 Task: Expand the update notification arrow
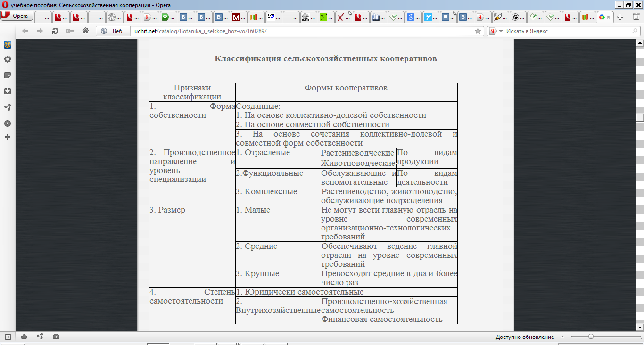(562, 337)
